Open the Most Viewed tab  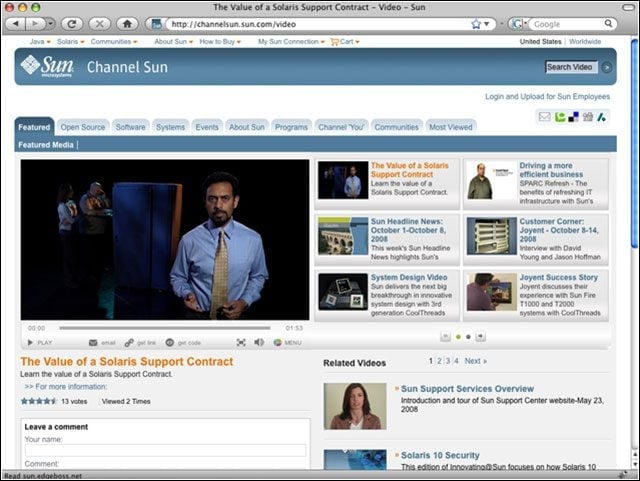451,127
